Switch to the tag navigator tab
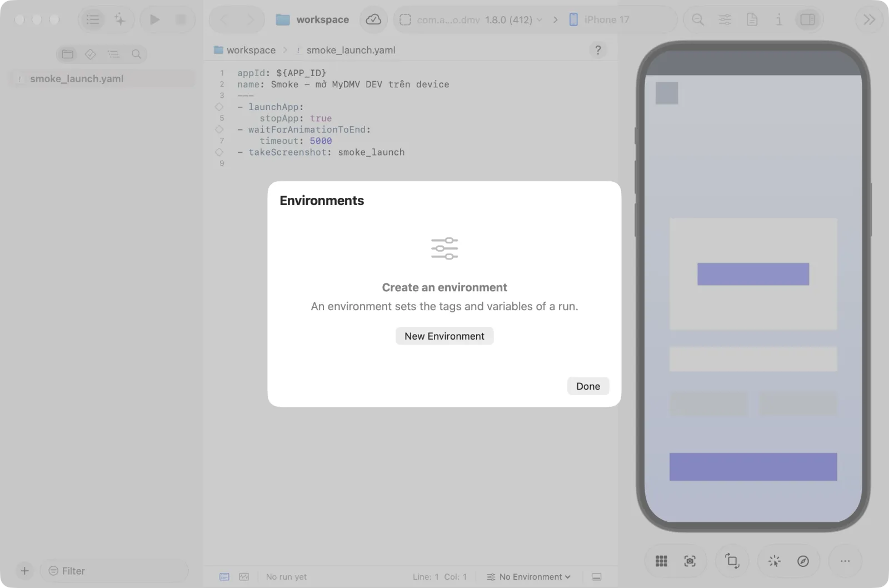Viewport: 889px width, 588px height. (x=91, y=54)
